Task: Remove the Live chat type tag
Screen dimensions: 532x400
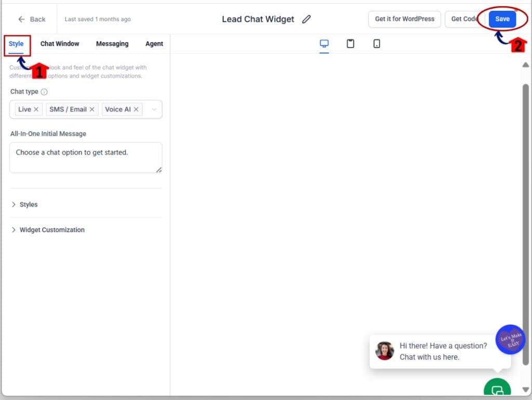Action: point(36,109)
